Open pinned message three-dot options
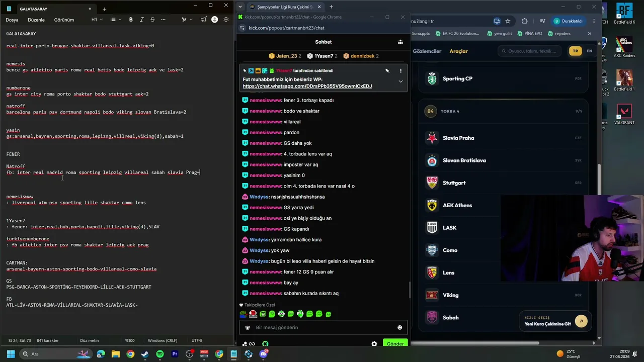Screen dimensions: 644x362 pos(400,71)
